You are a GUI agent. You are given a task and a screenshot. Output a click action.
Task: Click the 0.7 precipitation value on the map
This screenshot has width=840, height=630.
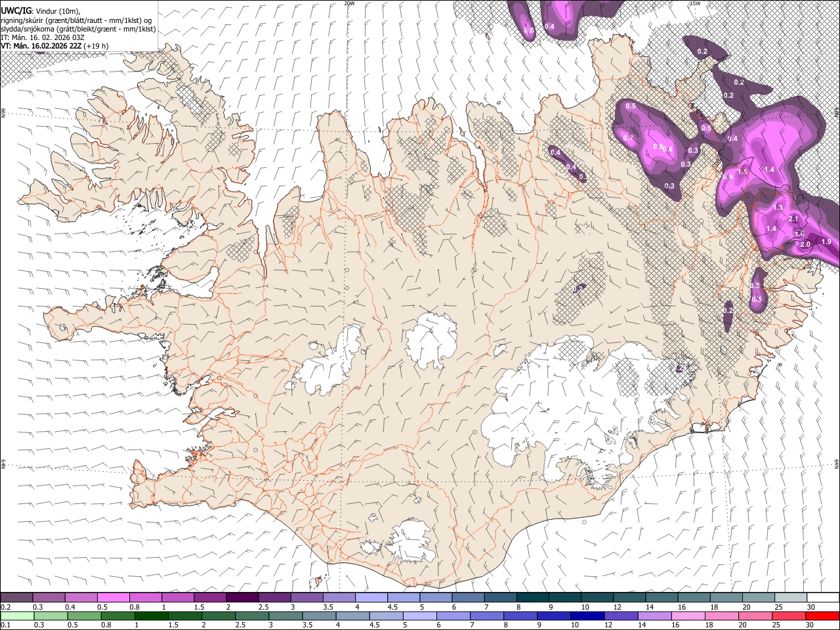[x=629, y=138]
